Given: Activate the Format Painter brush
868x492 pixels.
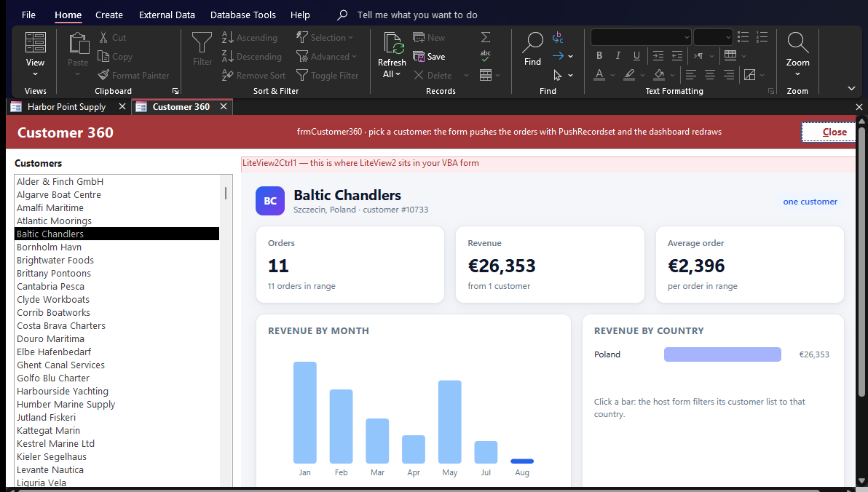Looking at the screenshot, I should pos(103,75).
